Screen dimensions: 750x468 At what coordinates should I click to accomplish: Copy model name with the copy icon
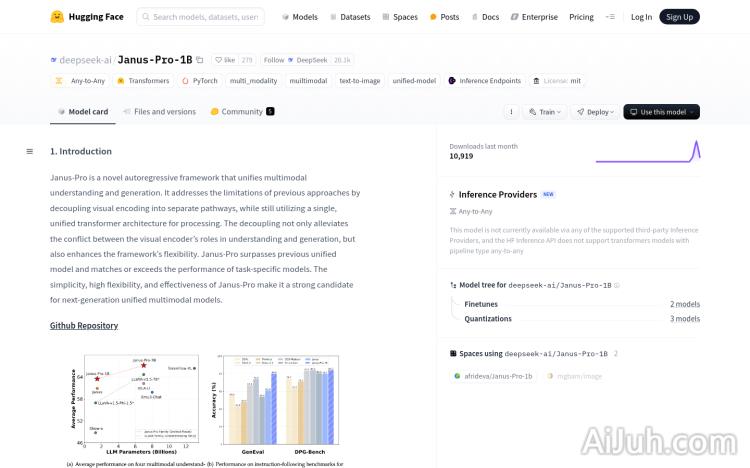(200, 60)
